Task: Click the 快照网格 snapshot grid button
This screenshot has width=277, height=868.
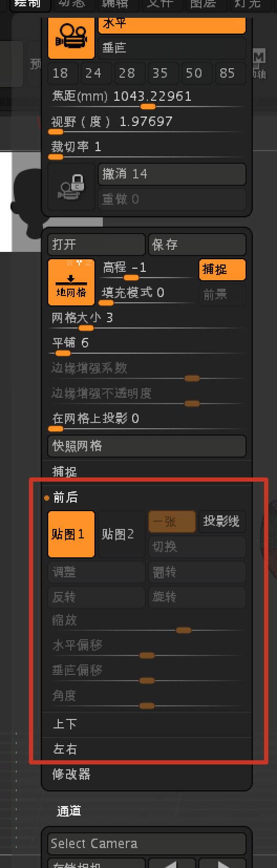Action: [147, 446]
